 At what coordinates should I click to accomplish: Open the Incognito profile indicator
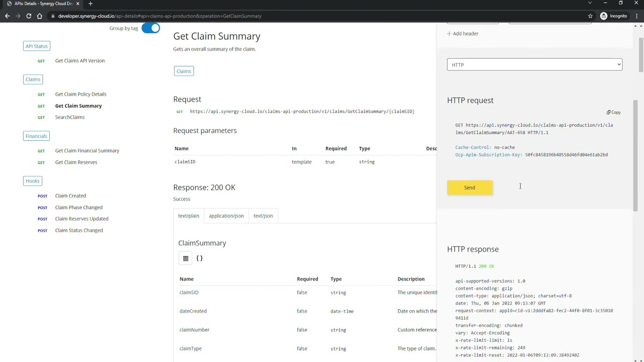coord(614,16)
